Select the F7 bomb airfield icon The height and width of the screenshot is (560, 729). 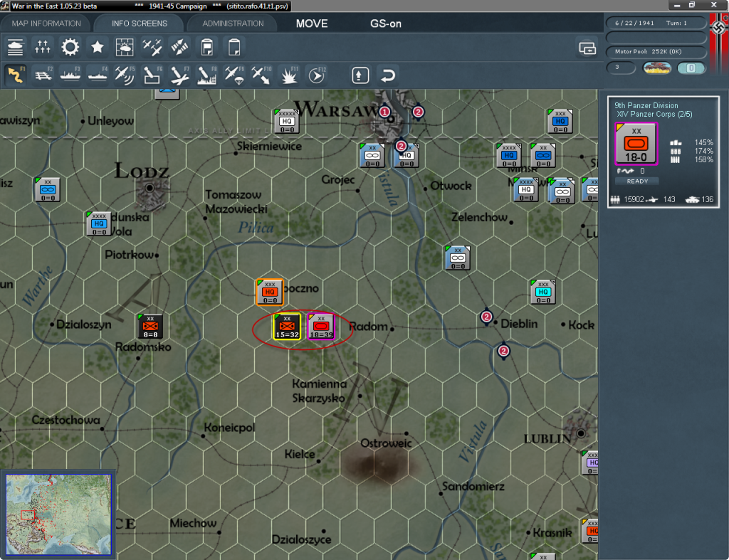tap(179, 75)
